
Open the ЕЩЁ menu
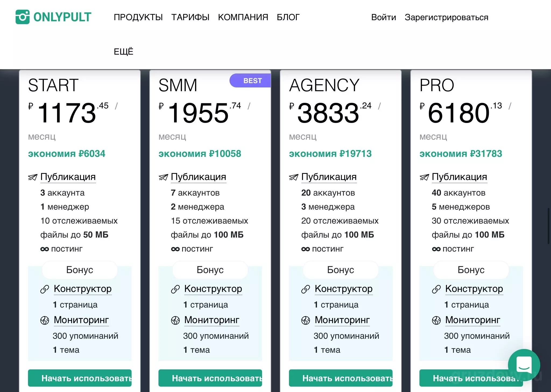123,51
